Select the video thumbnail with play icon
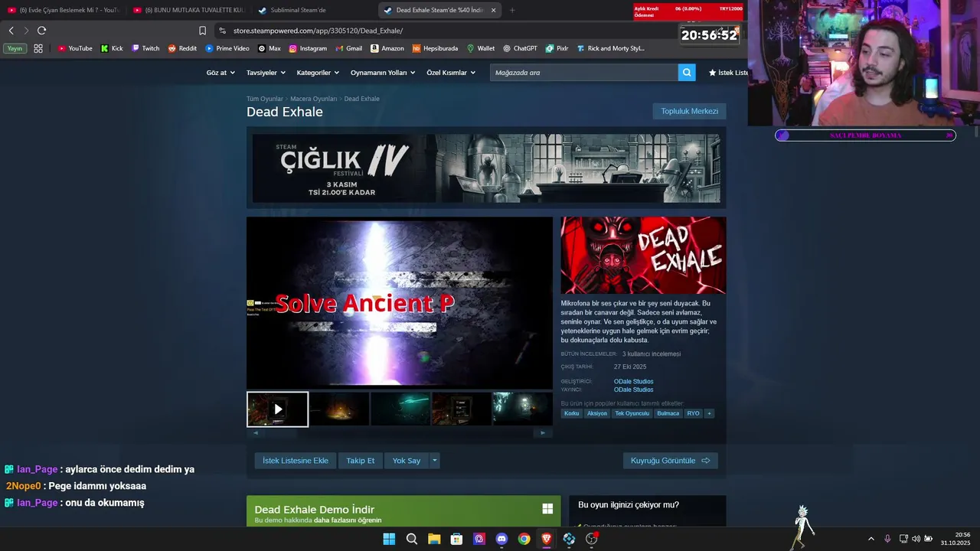The image size is (980, 551). click(x=277, y=409)
